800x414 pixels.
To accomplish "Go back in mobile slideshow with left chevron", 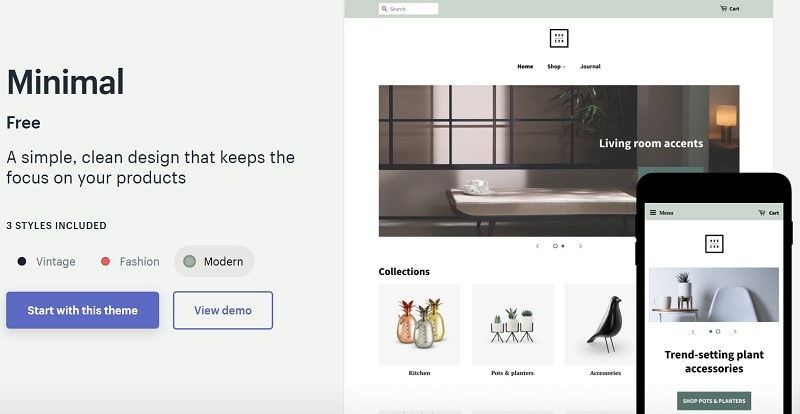I will 693,331.
